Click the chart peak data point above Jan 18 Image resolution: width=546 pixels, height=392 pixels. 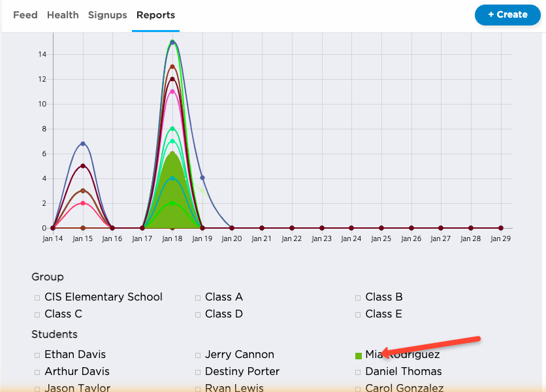tap(172, 42)
